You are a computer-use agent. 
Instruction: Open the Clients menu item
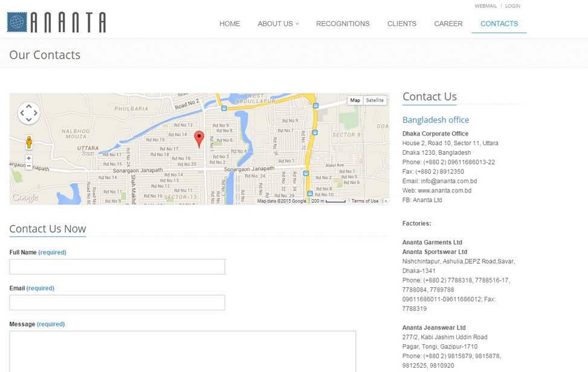click(402, 24)
